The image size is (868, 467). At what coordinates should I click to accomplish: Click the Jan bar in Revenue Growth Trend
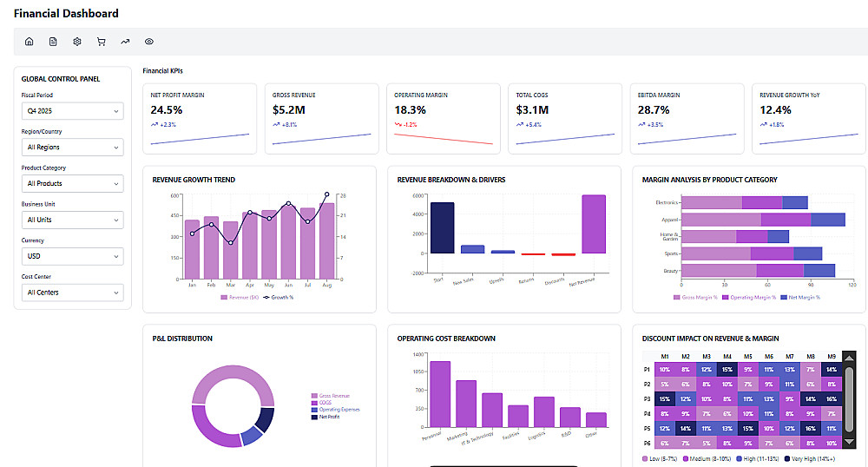pos(192,249)
